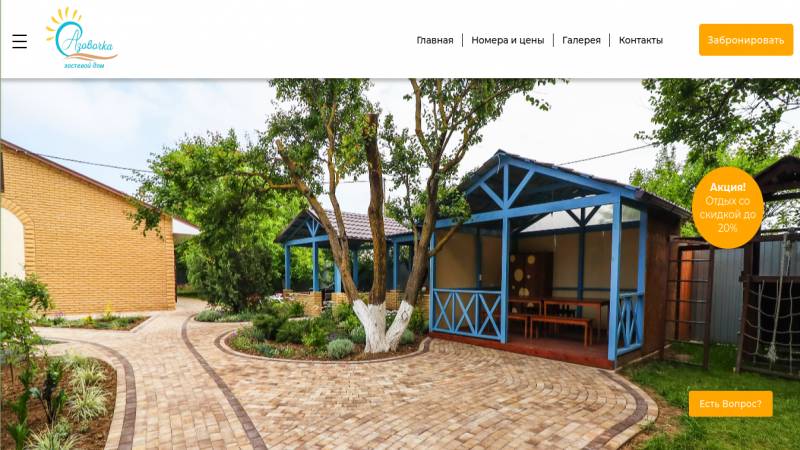Click the Есть Вопрос? button
800x450 pixels.
click(x=731, y=404)
